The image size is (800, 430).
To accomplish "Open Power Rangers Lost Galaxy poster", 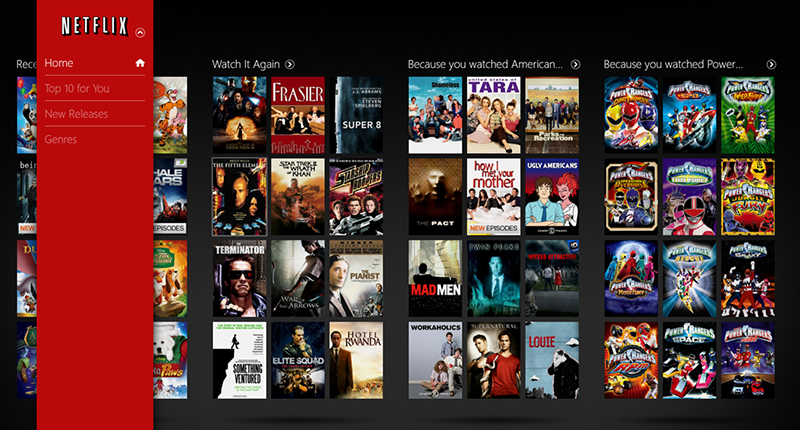I will click(748, 279).
